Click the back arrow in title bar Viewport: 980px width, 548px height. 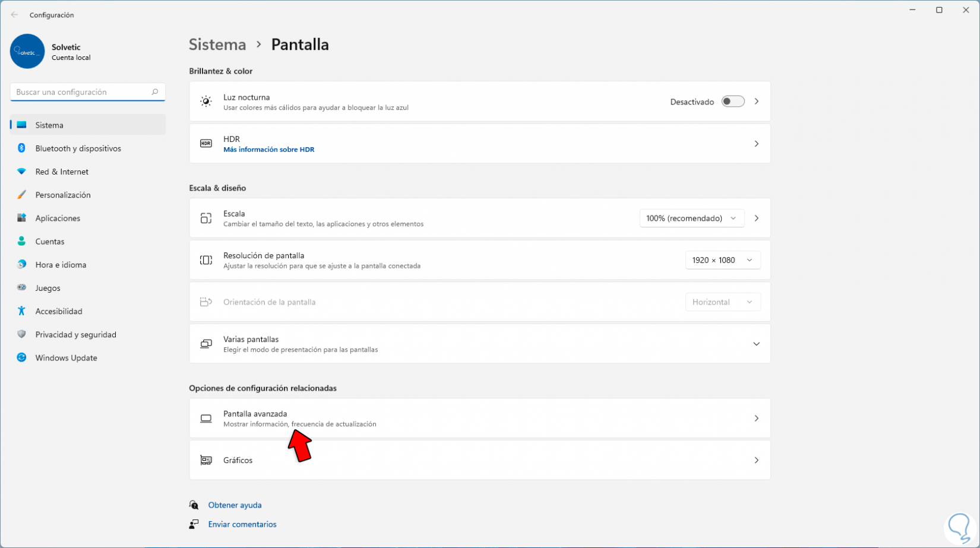pyautogui.click(x=14, y=15)
